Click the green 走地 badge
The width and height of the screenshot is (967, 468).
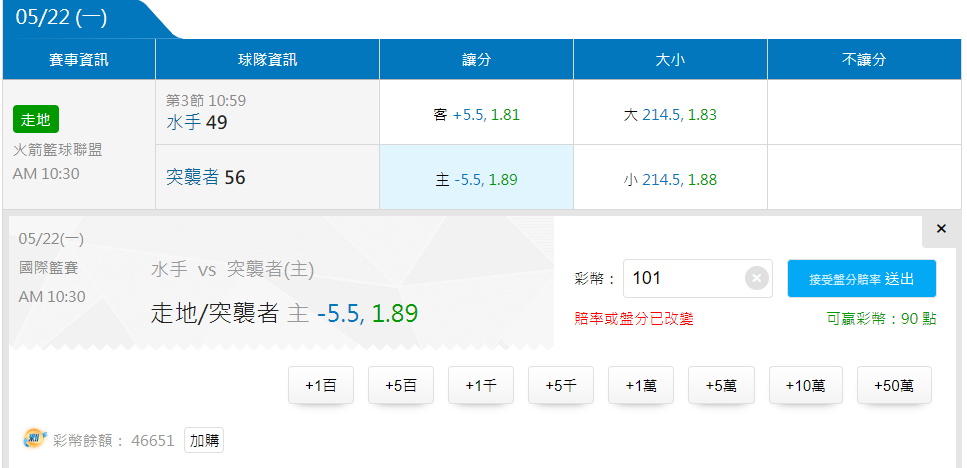[x=36, y=120]
